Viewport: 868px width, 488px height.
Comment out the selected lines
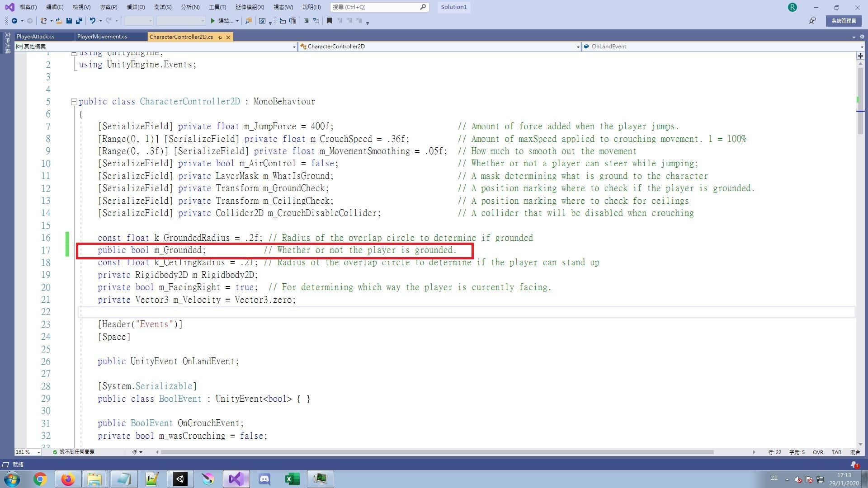(x=306, y=21)
